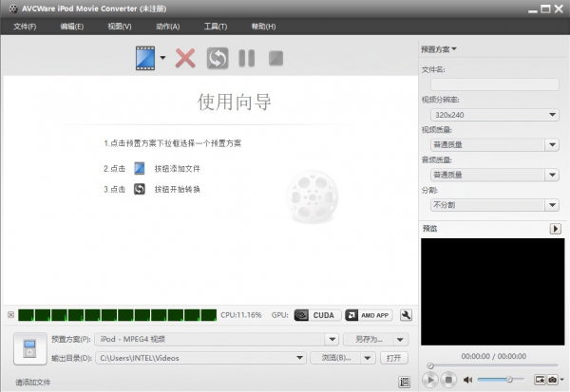Stop the preview playback
The image size is (570, 392).
pyautogui.click(x=448, y=380)
